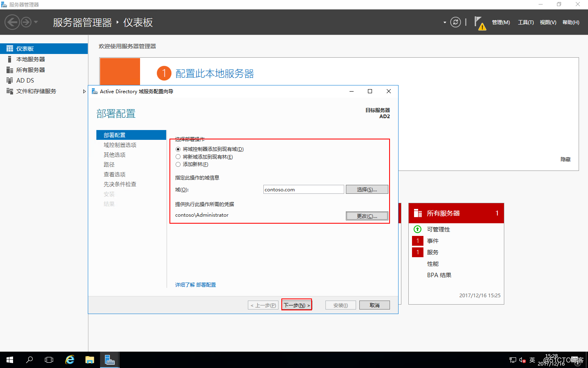
Task: Open BPA 结果 in 所有服务器 tile
Action: [x=439, y=275]
